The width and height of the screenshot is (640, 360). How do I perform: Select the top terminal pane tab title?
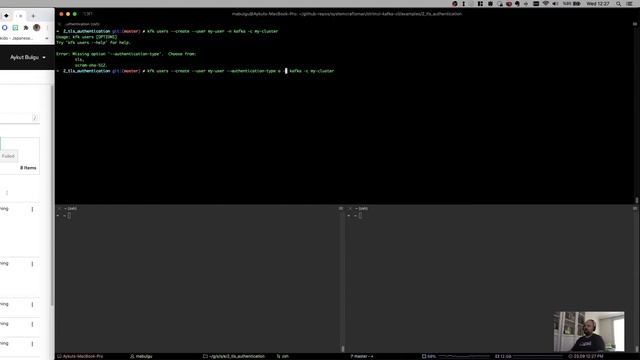tap(82, 24)
